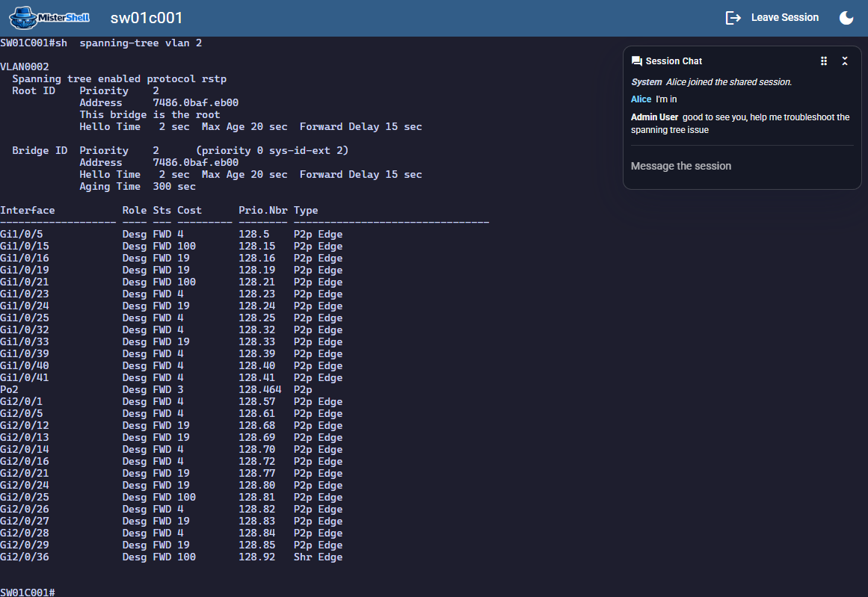Image resolution: width=868 pixels, height=597 pixels.
Task: Click the Cost column header
Action: coord(189,210)
